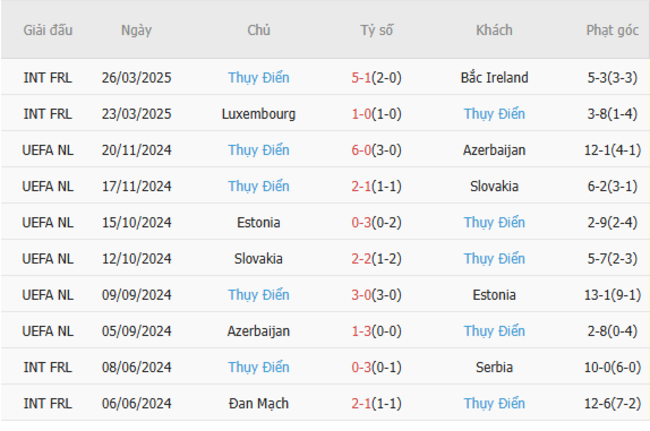650x431 pixels.
Task: Click the "Ngày" column header
Action: 136,30
